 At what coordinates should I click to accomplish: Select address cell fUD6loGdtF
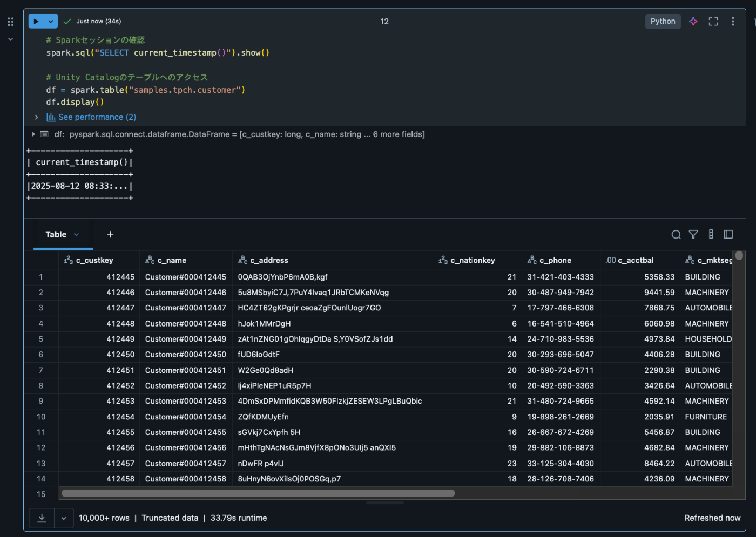333,355
